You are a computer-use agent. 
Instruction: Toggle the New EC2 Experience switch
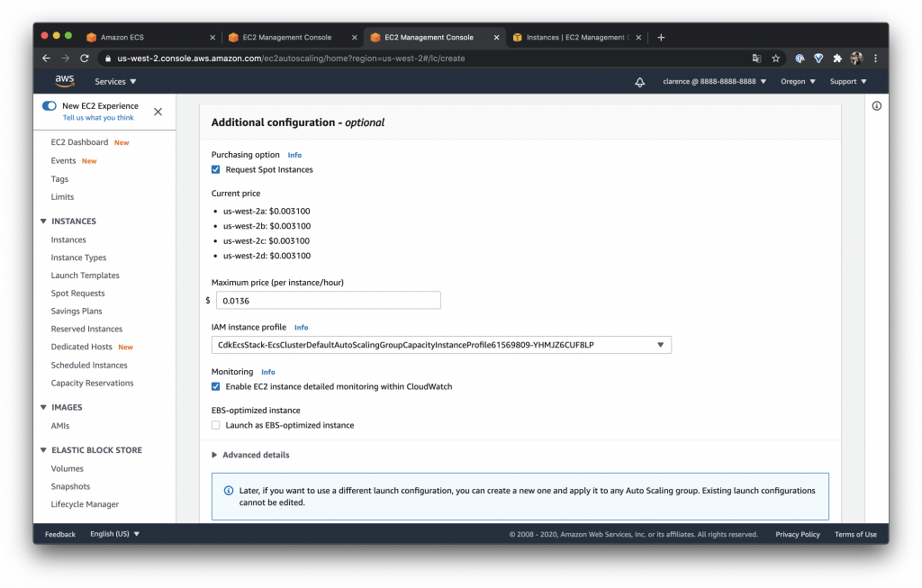pos(50,106)
